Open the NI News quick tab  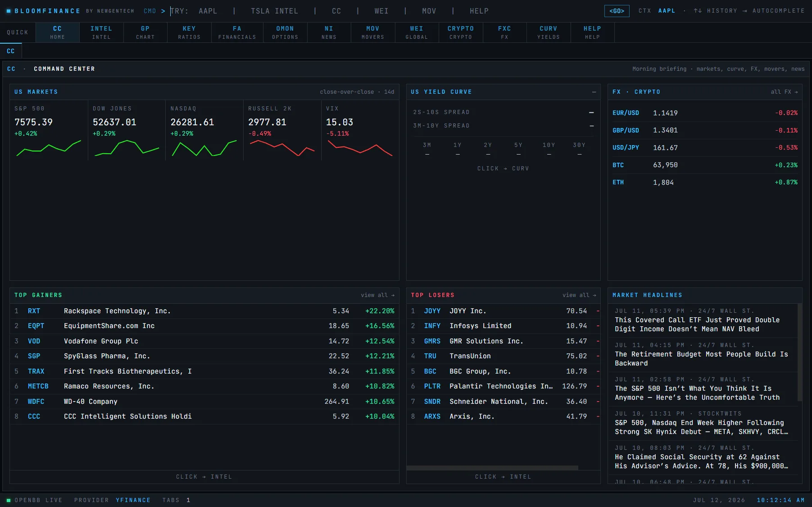pyautogui.click(x=329, y=32)
